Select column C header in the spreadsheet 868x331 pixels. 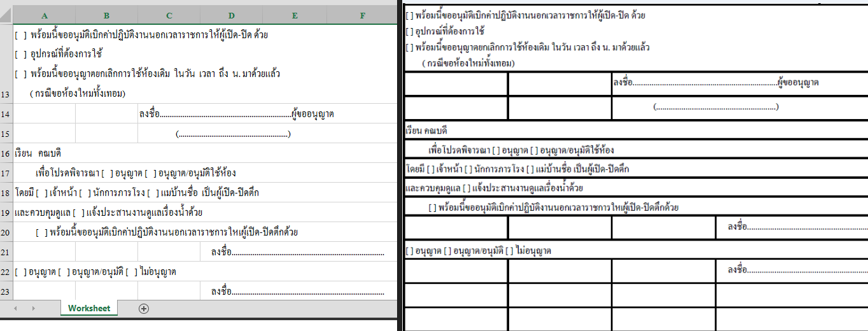(x=169, y=15)
